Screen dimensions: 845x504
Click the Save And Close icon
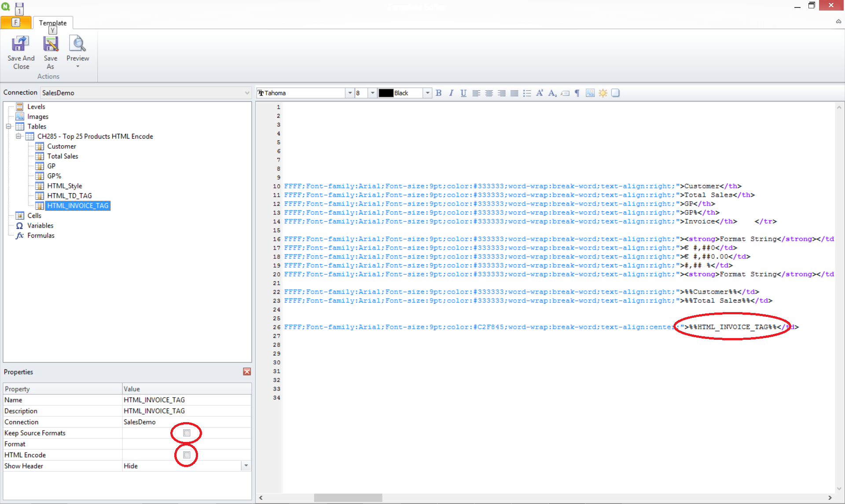(x=20, y=44)
